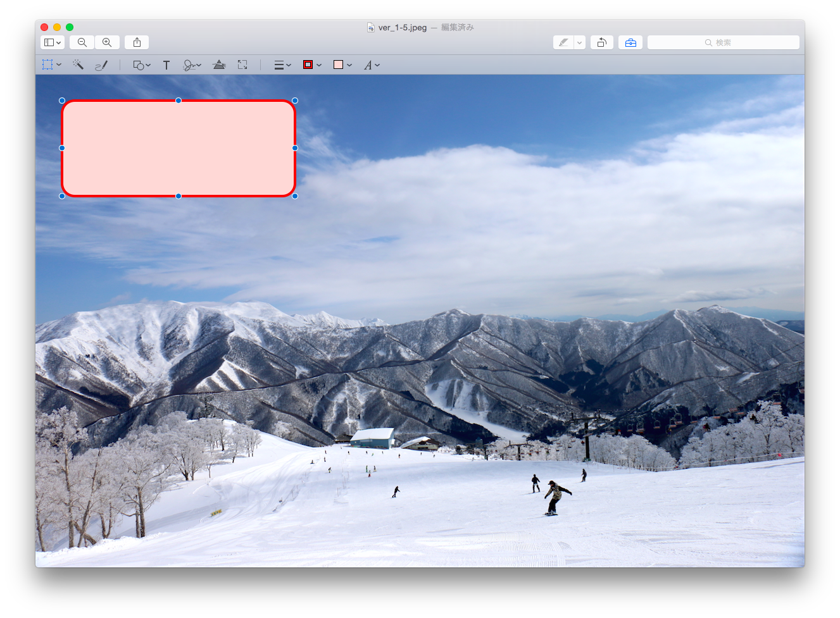This screenshot has width=840, height=618.
Task: Select the Instant Alpha magic wand tool
Action: 78,65
